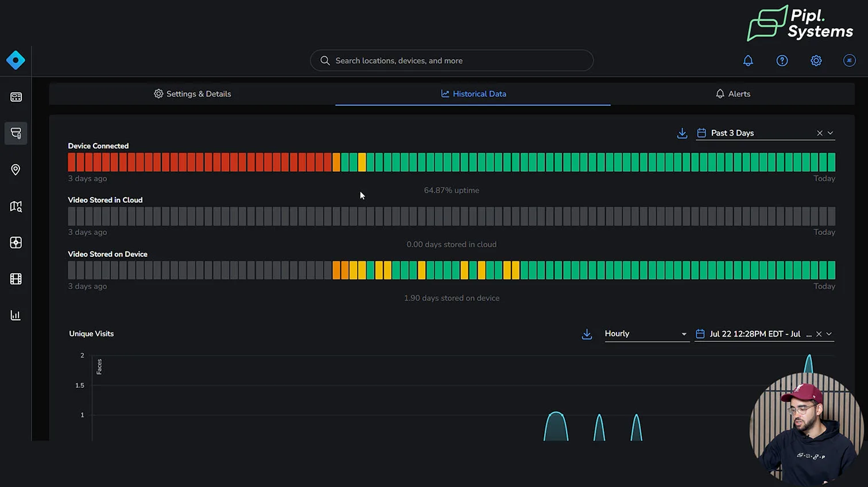
Task: Open the settings gear icon in header
Action: pyautogui.click(x=816, y=60)
